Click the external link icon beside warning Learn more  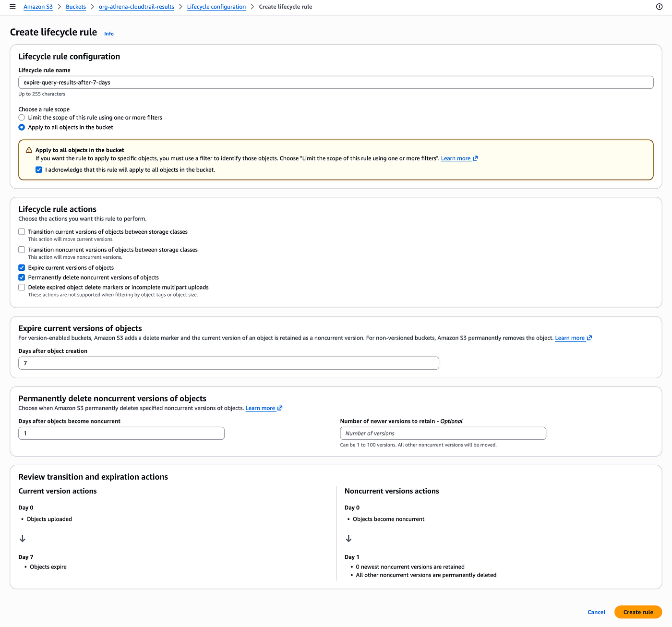pos(475,158)
